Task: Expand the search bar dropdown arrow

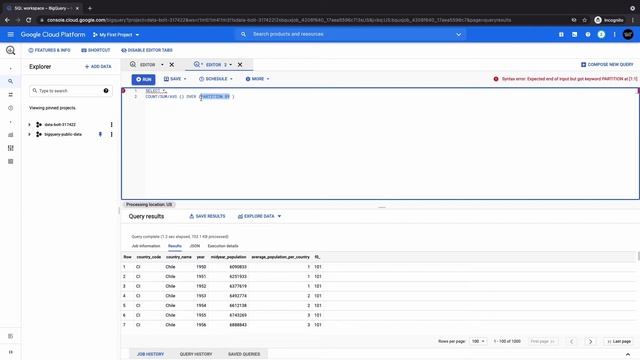Action: [458, 35]
